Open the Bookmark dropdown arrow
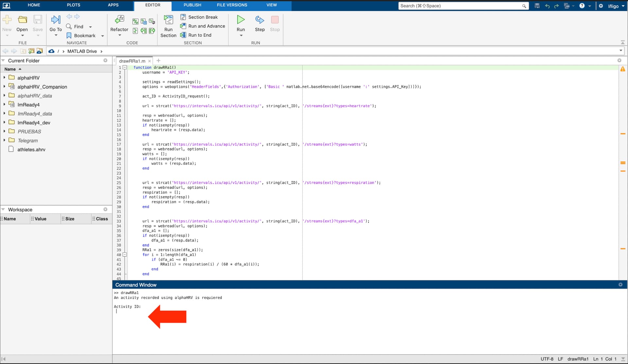 coord(102,36)
